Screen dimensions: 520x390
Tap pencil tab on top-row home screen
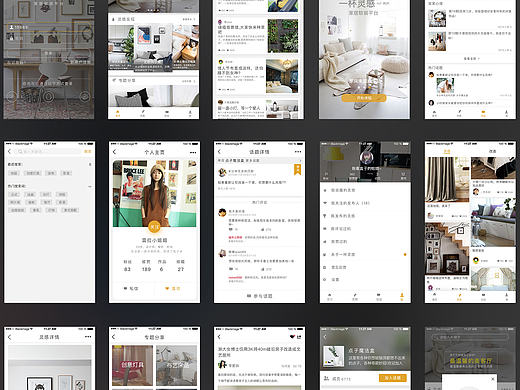click(x=143, y=113)
